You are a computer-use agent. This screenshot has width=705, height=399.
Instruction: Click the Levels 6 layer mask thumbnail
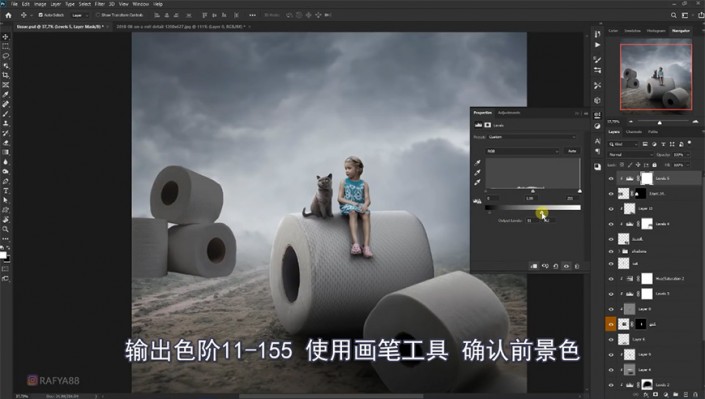(647, 179)
